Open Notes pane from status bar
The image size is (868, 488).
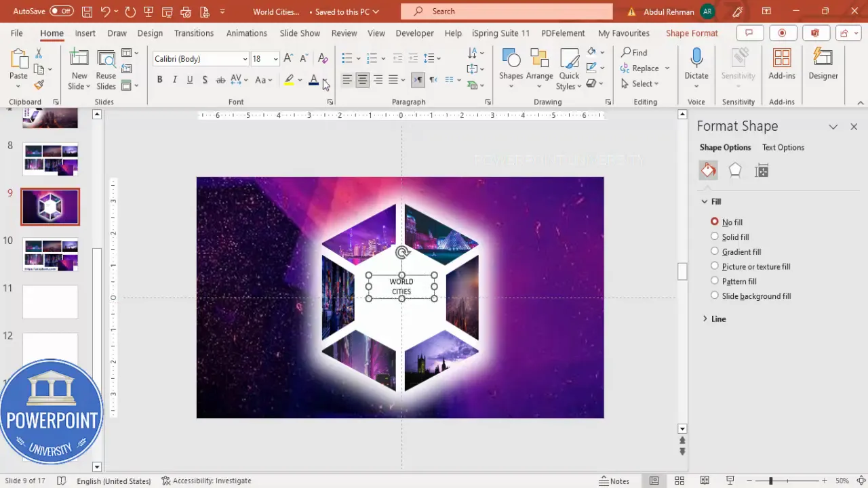(x=614, y=481)
